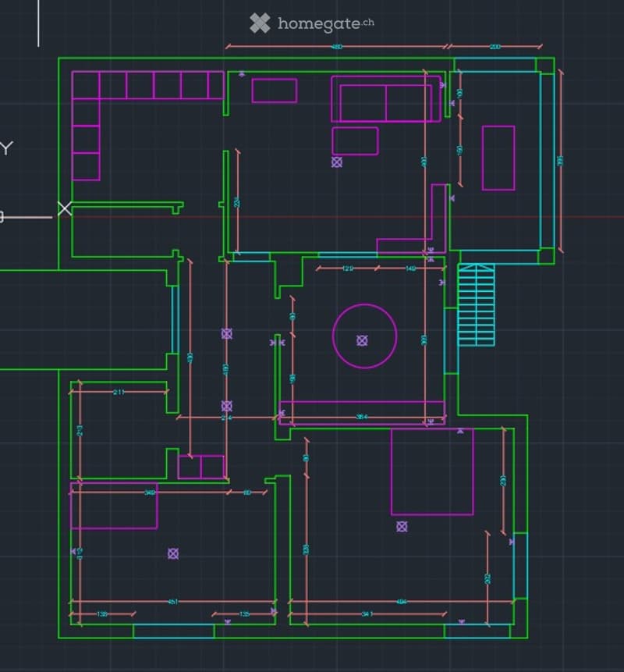Select the light symbol in the bottom-left room
The height and width of the screenshot is (672, 624).
pos(173,553)
